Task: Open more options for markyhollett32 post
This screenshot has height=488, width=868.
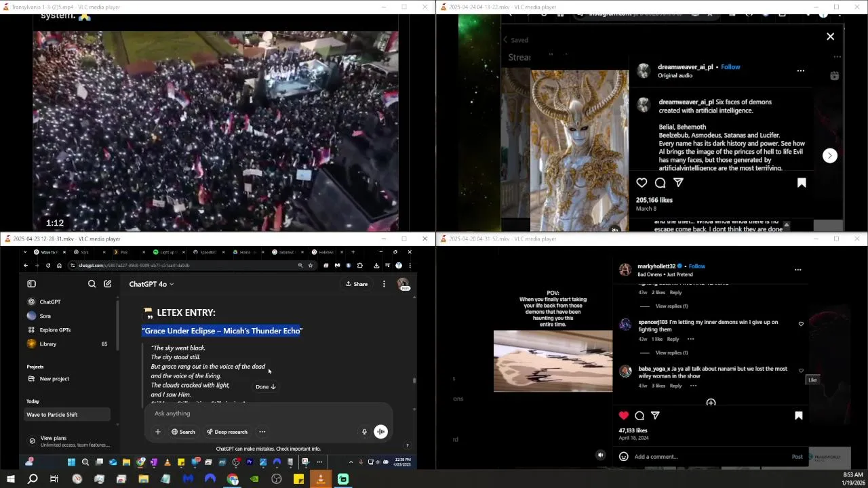Action: 797,270
